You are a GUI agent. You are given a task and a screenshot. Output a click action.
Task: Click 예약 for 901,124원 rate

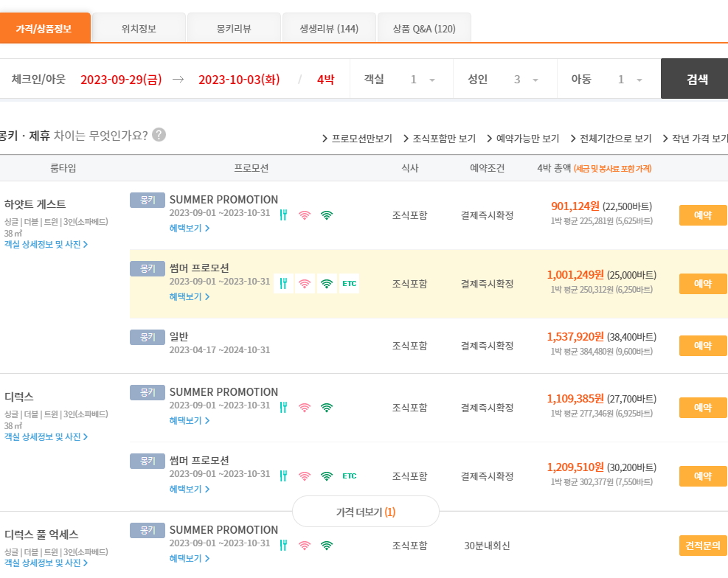point(703,215)
